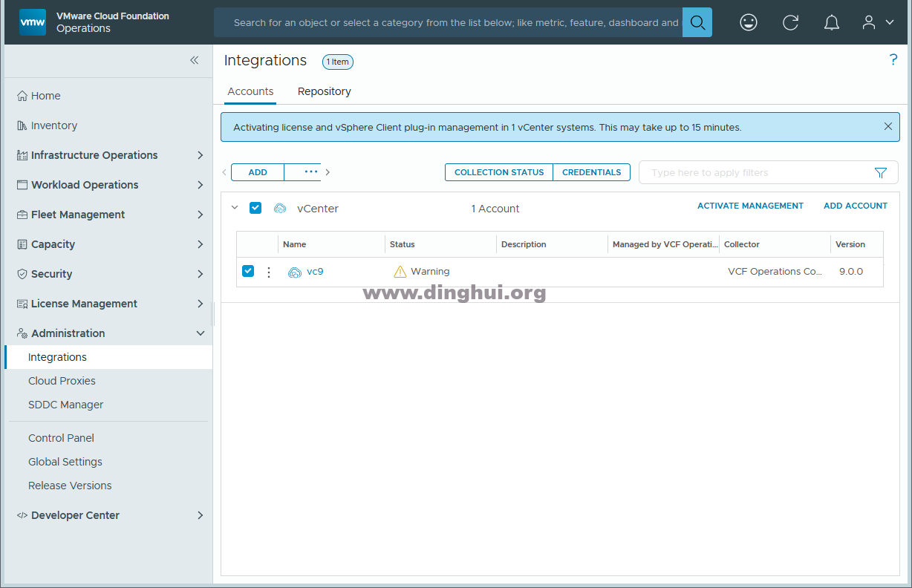Click the Workload Operations icon
The image size is (912, 588).
tap(22, 185)
